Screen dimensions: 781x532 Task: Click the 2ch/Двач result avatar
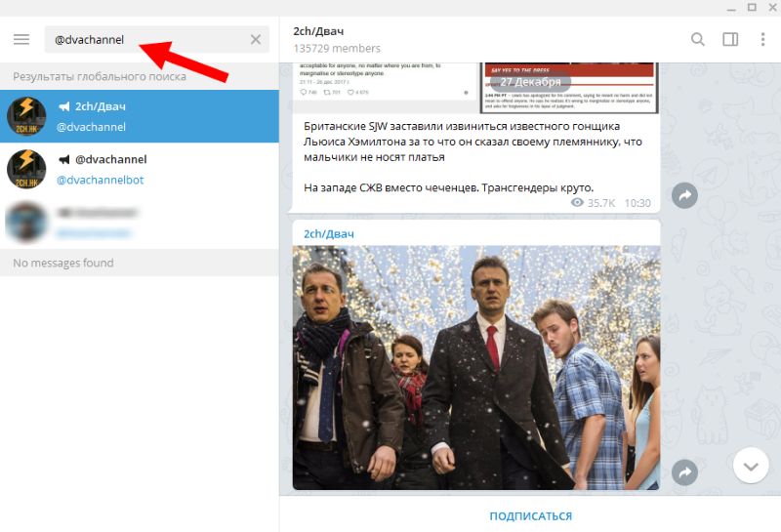[26, 116]
